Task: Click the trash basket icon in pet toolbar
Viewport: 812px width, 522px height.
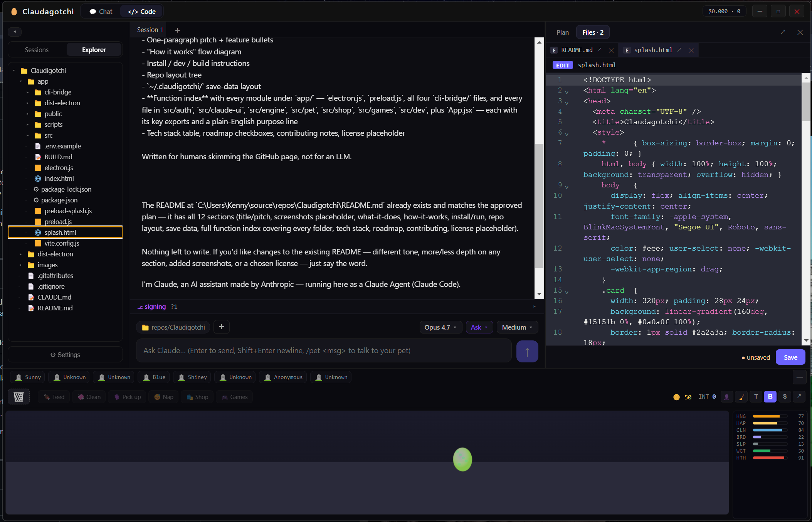Action: [18, 397]
